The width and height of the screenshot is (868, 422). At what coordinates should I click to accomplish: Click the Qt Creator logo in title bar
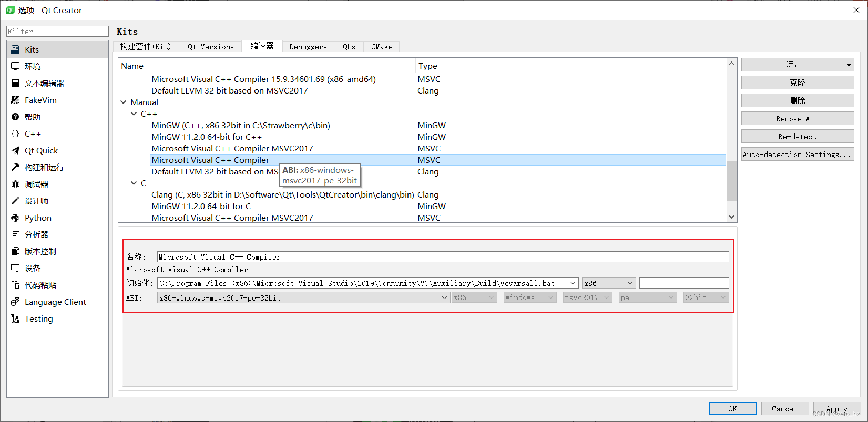point(10,10)
